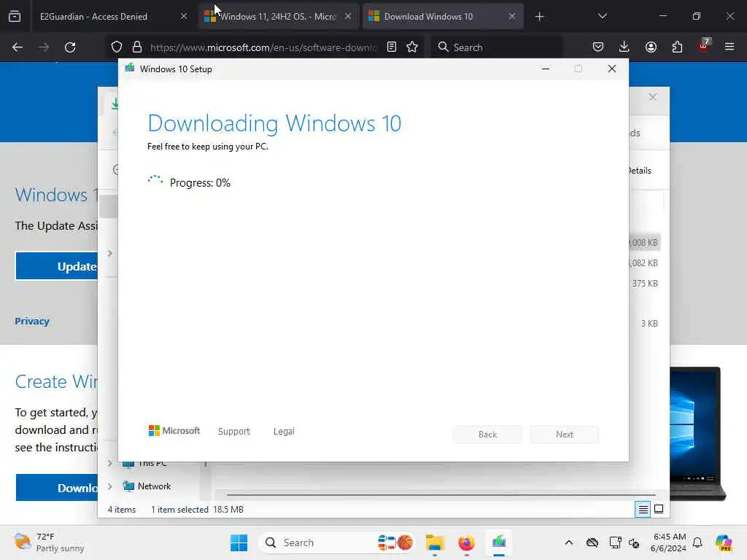Switch to Windows 11, 24H2 OS tab
The width and height of the screenshot is (747, 560).
(x=278, y=16)
